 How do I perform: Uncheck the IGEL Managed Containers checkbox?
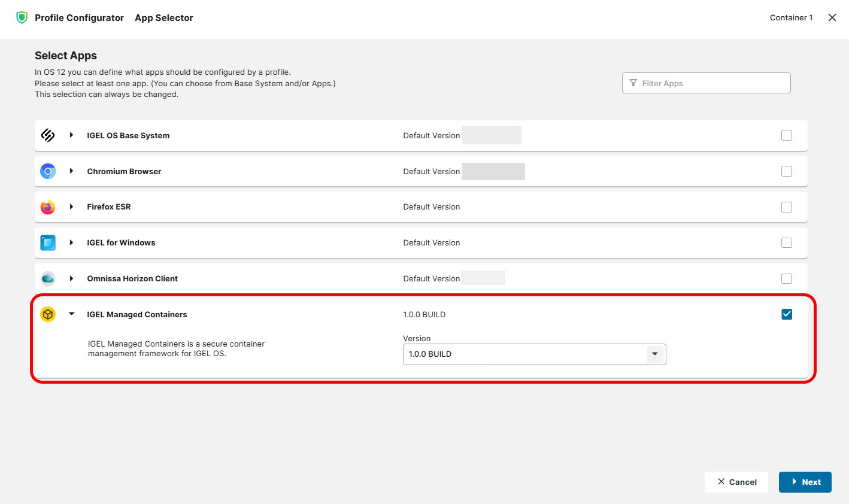point(787,314)
